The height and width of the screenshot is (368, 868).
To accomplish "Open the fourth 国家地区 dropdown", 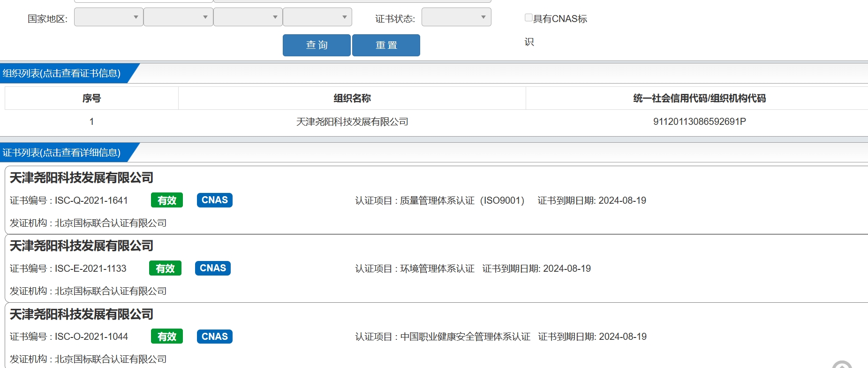I will [x=317, y=17].
